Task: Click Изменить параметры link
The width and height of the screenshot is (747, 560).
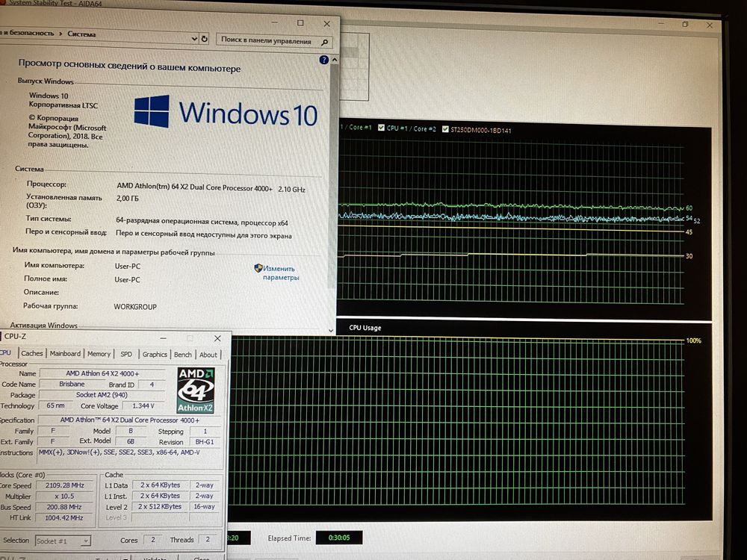Action: pyautogui.click(x=281, y=273)
